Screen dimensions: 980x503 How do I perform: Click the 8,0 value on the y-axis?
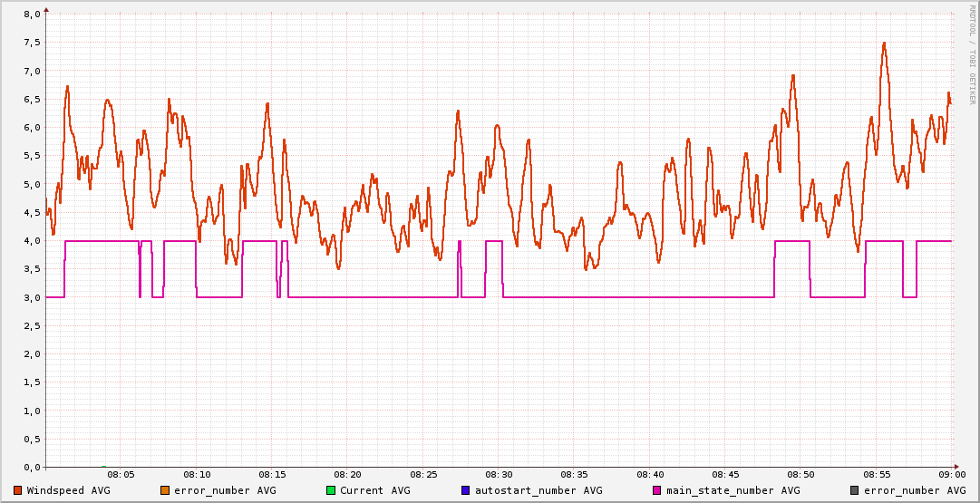click(x=31, y=15)
